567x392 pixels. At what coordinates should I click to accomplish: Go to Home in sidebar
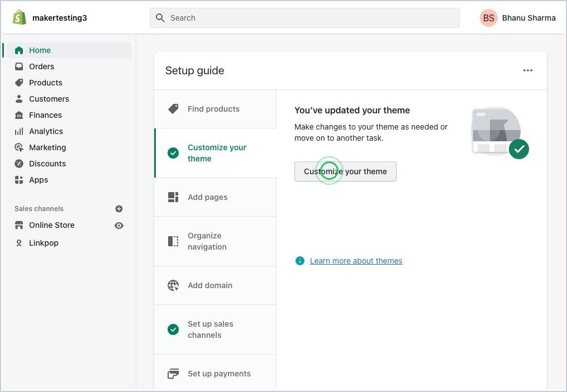coord(69,50)
